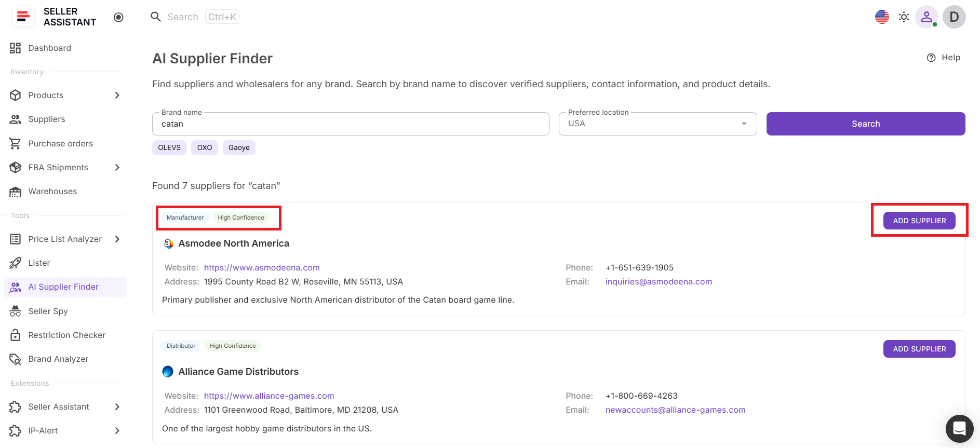Click phone number +1-651-639-1905
The height and width of the screenshot is (448, 980).
[639, 268]
